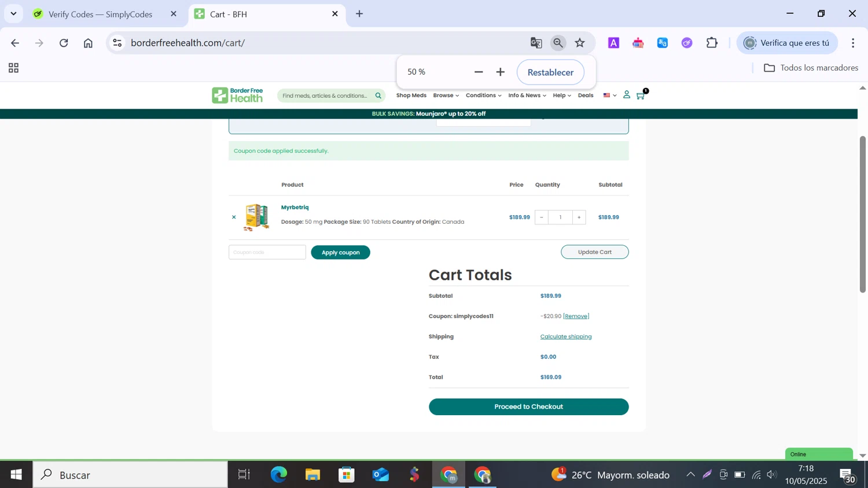This screenshot has width=868, height=488.
Task: Proceed to Checkout
Action: click(528, 406)
